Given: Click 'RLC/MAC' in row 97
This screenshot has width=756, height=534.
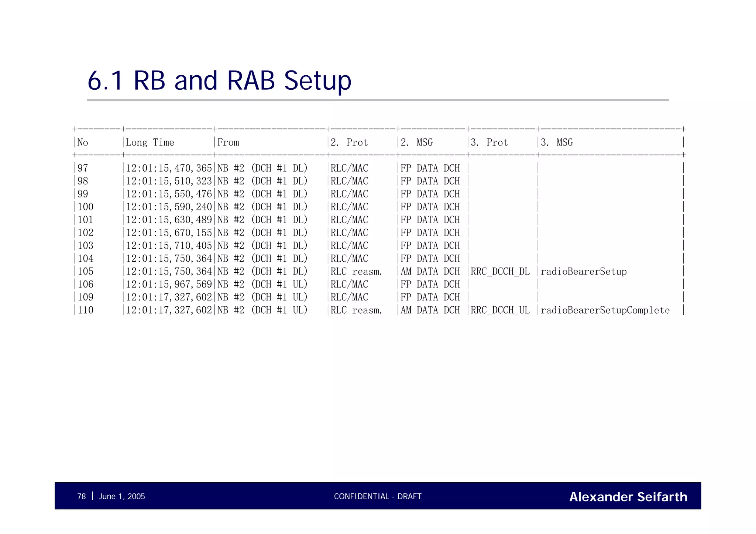Looking at the screenshot, I should (350, 168).
